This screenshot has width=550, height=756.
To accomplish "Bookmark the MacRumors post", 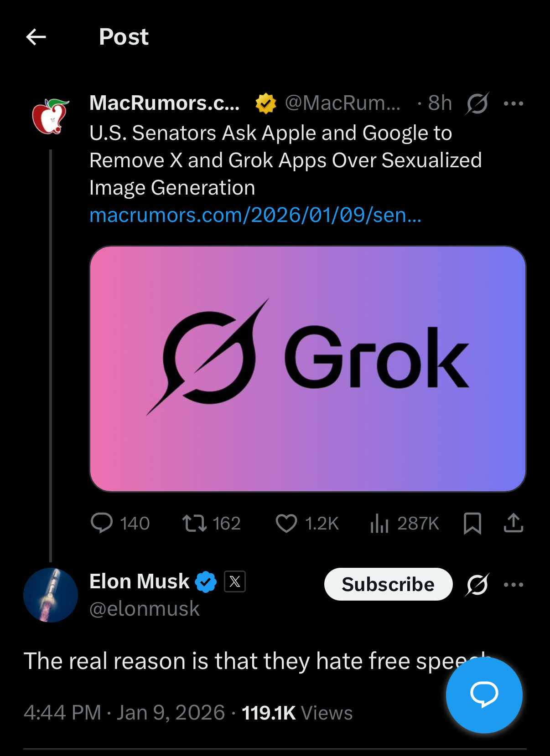I will (472, 523).
